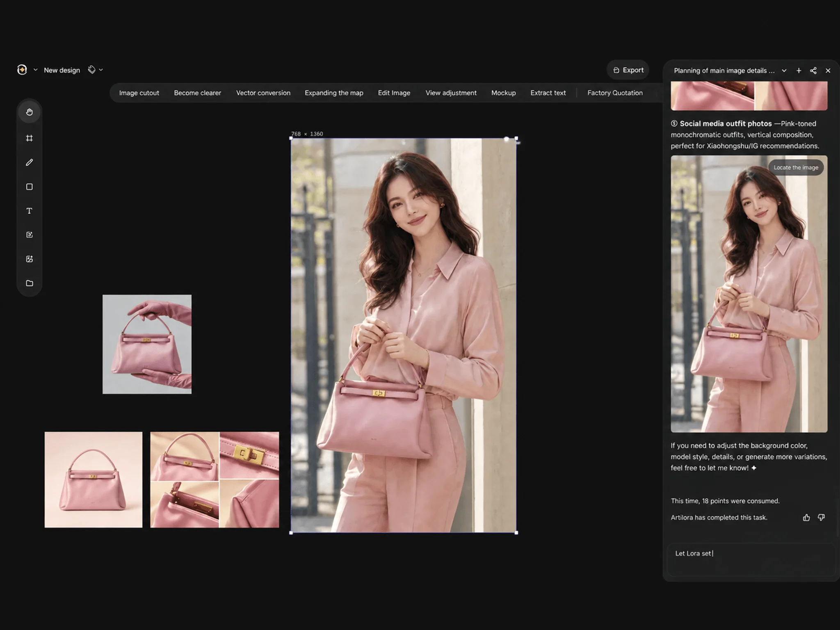The image size is (840, 630).
Task: Open the tag dropdown next to New design
Action: click(95, 70)
